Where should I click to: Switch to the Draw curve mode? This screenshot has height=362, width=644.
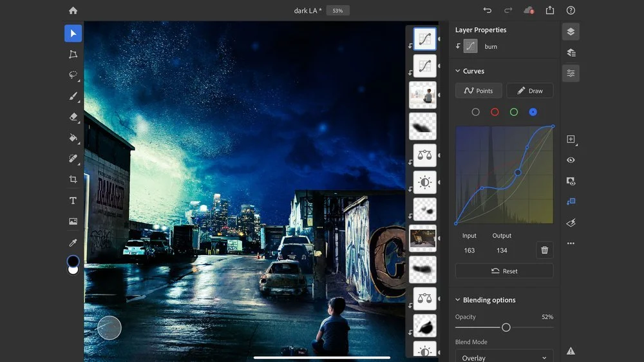(530, 91)
